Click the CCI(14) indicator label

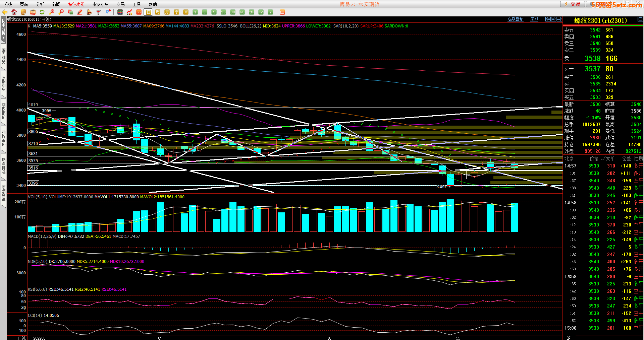[x=35, y=316]
